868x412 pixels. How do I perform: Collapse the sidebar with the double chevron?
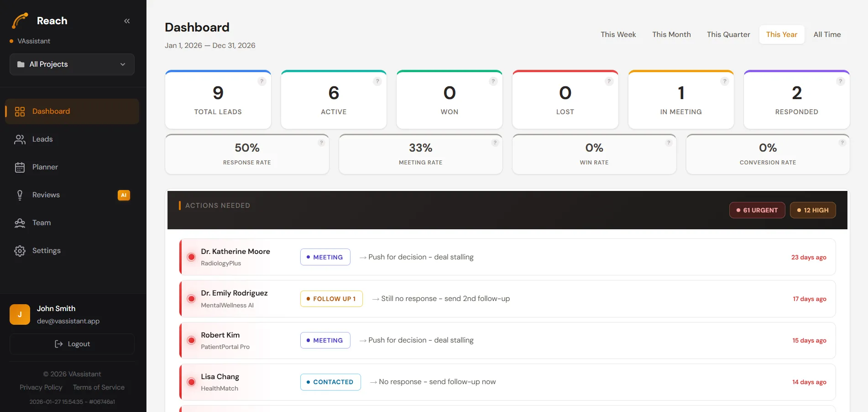click(x=127, y=21)
